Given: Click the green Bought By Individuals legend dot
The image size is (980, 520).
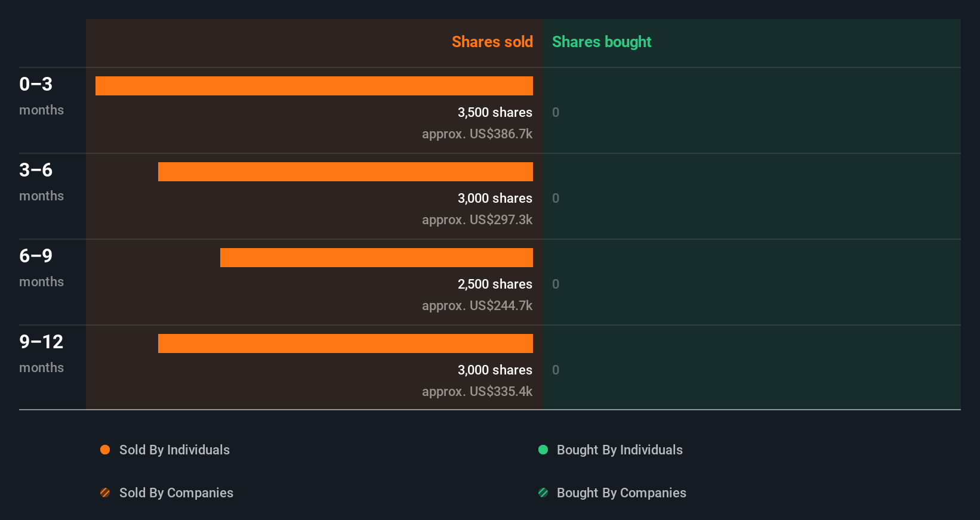Looking at the screenshot, I should click(543, 450).
